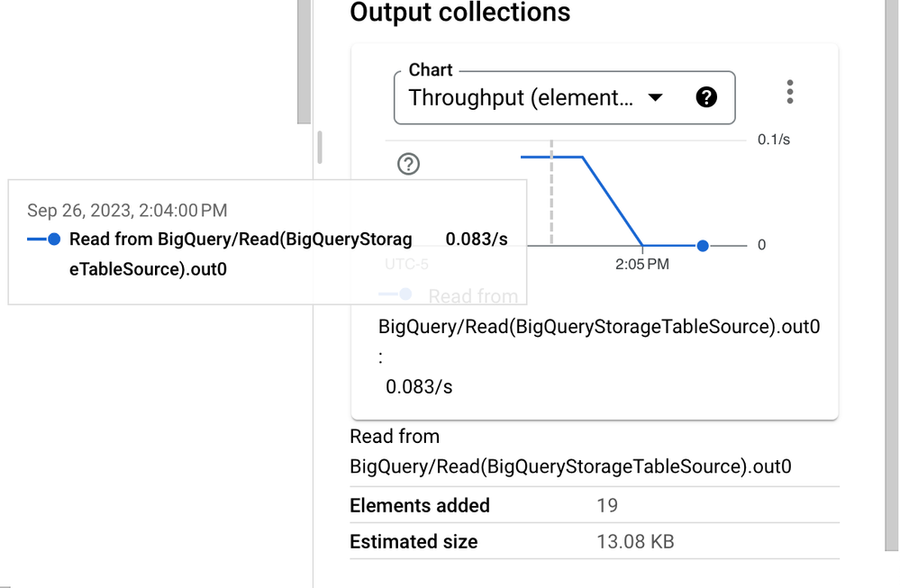
Task: Click the 2:05 PM tick on the time axis
Action: tap(641, 264)
